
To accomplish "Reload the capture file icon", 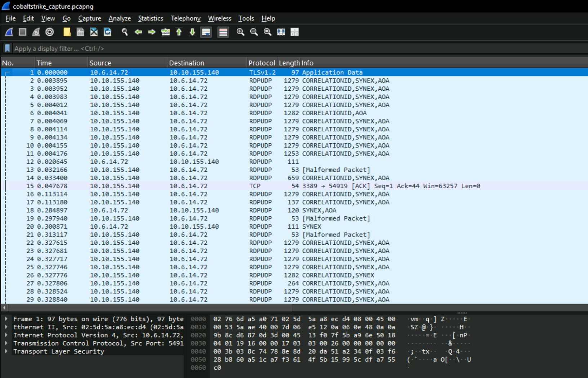I will click(107, 32).
